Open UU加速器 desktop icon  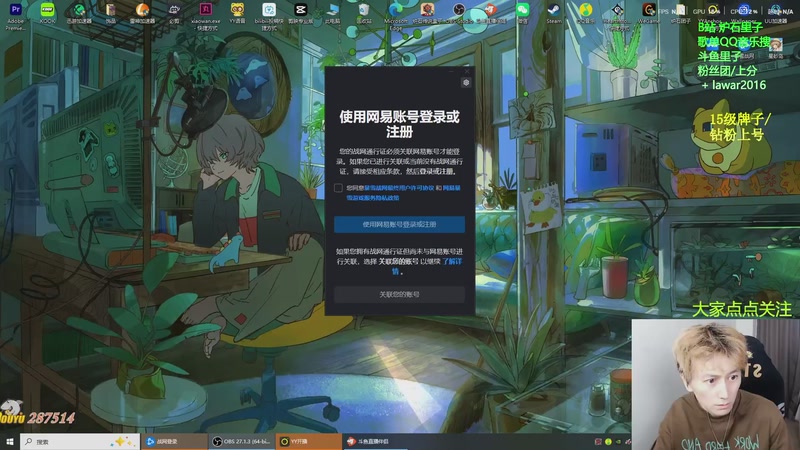(x=775, y=13)
